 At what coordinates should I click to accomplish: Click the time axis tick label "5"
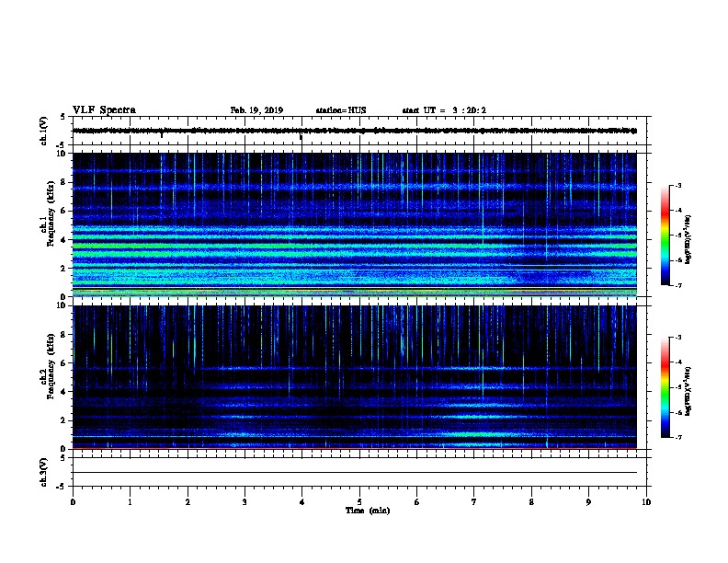click(359, 502)
